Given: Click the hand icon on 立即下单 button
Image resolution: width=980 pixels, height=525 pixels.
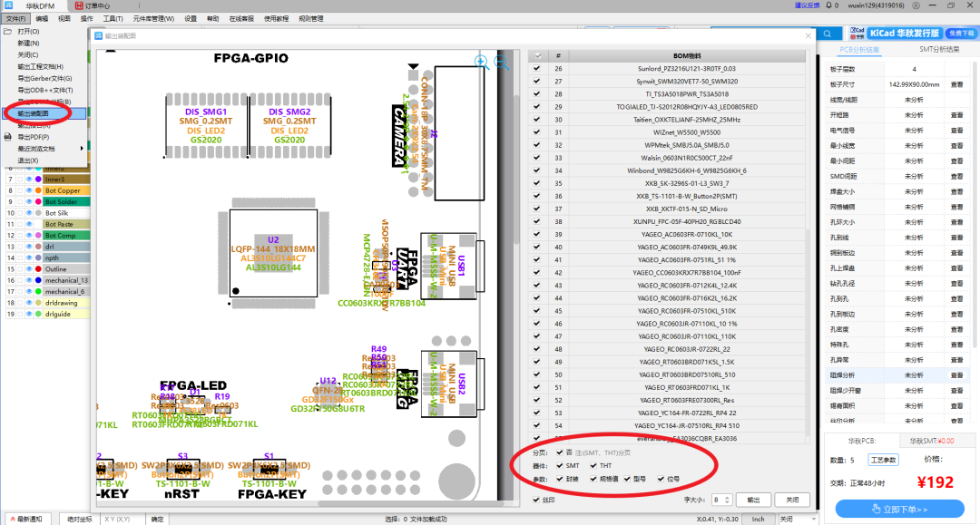Looking at the screenshot, I should pyautogui.click(x=877, y=509).
